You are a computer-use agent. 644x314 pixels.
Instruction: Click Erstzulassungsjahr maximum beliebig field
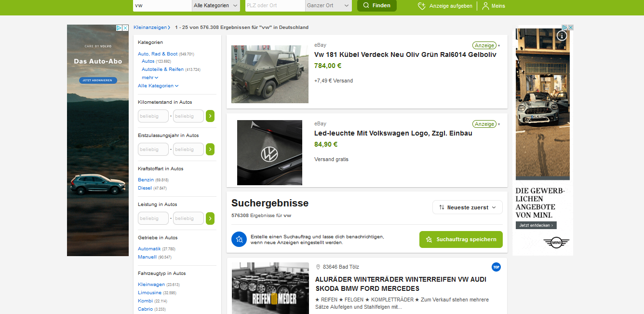pyautogui.click(x=188, y=149)
